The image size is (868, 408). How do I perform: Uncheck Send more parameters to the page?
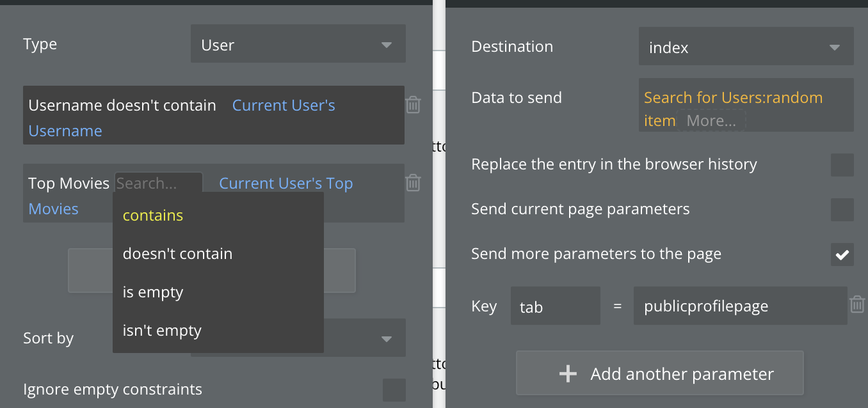click(842, 255)
